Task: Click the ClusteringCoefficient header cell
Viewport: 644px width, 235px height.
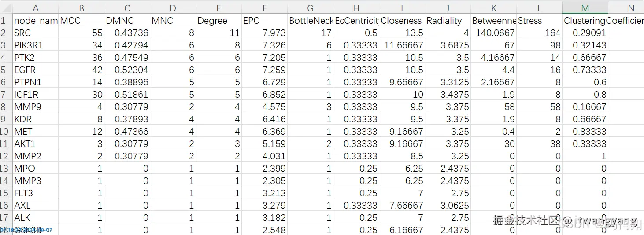Action: click(585, 21)
